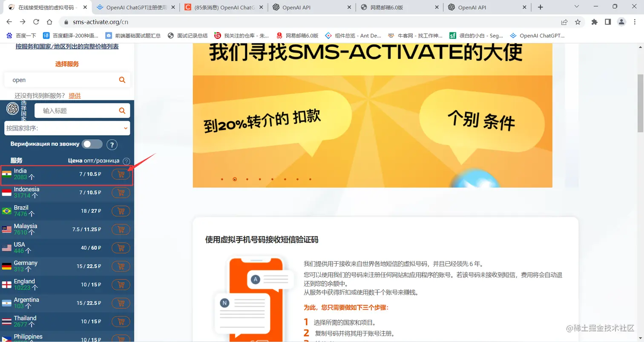Image resolution: width=644 pixels, height=342 pixels.
Task: Select the India country row
Action: (67, 174)
